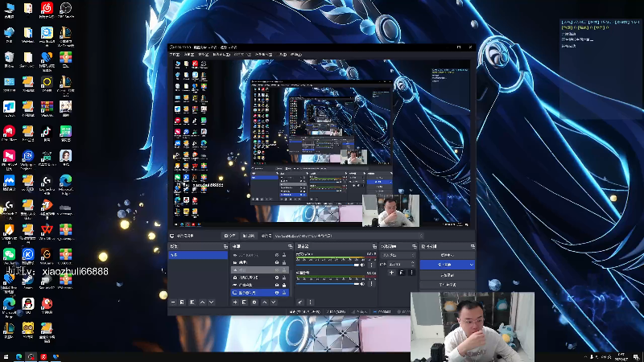Adjust the transition duration spinner arrows
This screenshot has width=644, height=362.
(x=413, y=264)
